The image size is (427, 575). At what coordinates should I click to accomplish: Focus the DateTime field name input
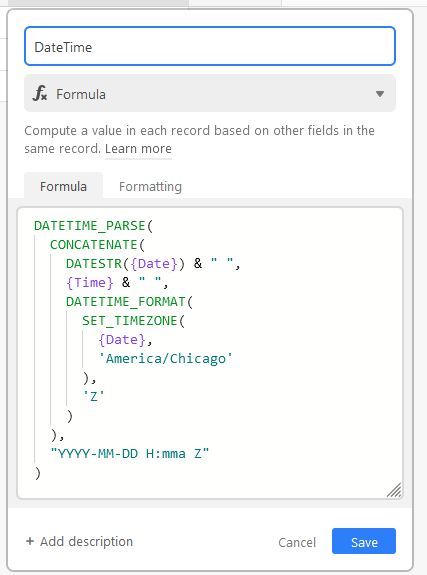pos(210,46)
